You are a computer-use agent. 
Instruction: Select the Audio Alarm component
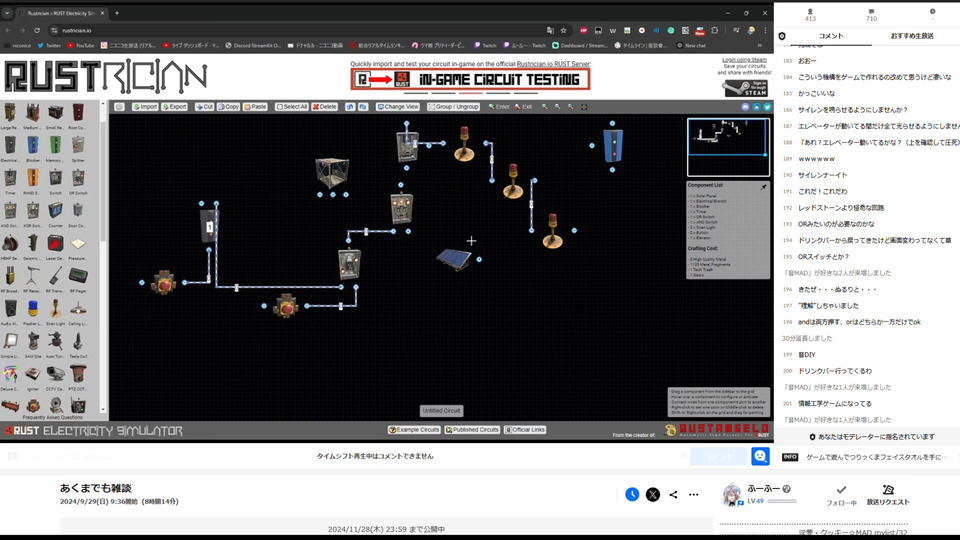pos(10,310)
